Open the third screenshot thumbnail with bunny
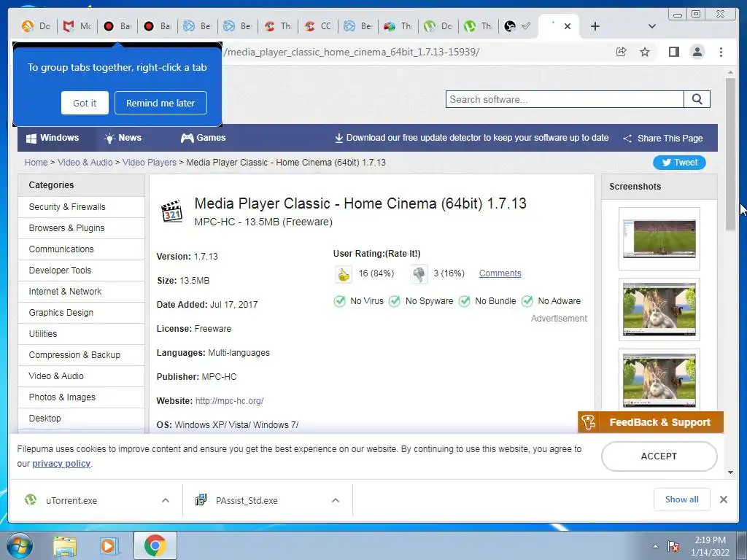The width and height of the screenshot is (747, 560). click(x=659, y=380)
